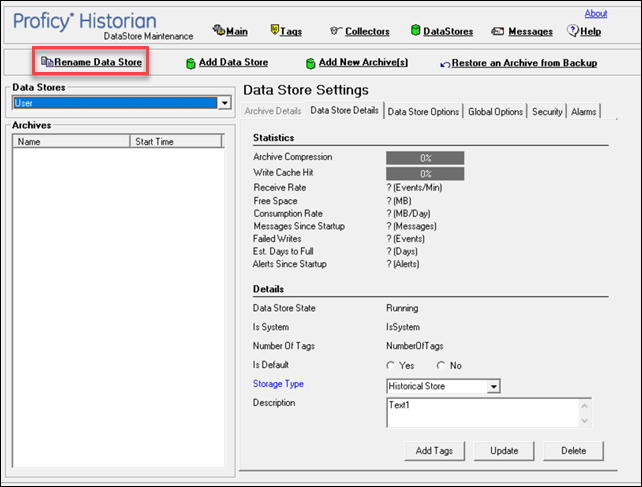
Task: Click Description scrollbar up arrow
Action: tap(585, 406)
